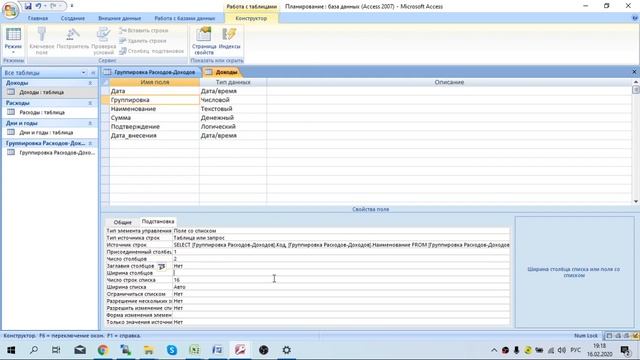Open File Explorer from the taskbar
Image resolution: width=640 pixels, height=360 pixels.
tap(149, 350)
